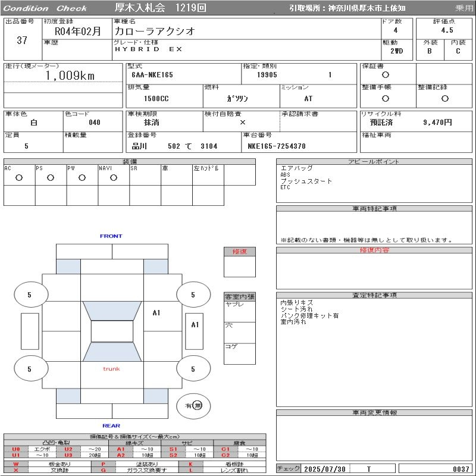Select registration number 品川 502 て 3104
476x476 pixels.
174,146
